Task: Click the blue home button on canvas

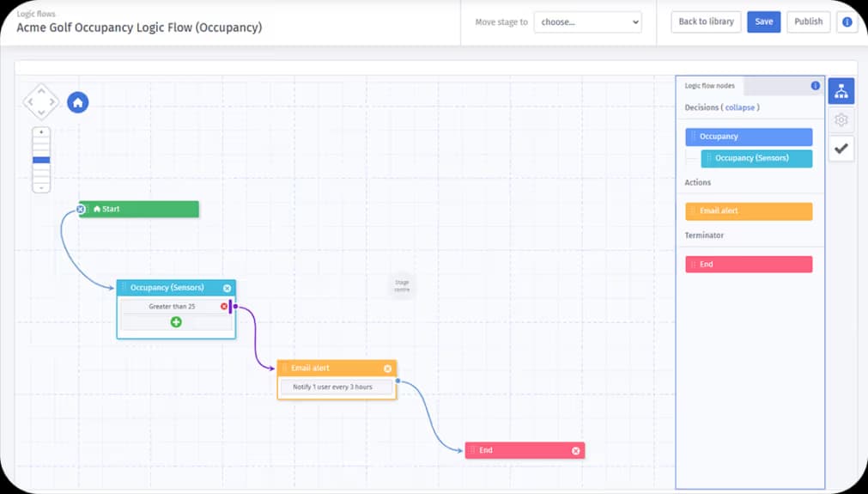Action: tap(77, 103)
